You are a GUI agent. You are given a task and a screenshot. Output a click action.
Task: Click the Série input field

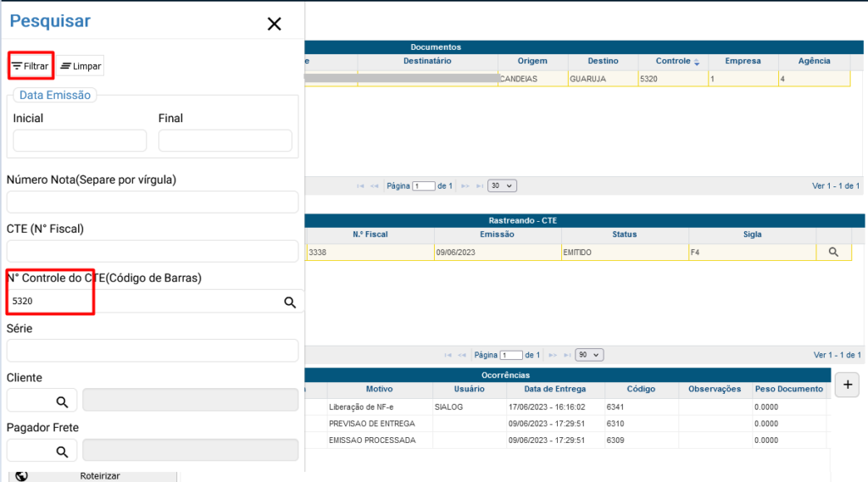coord(153,351)
